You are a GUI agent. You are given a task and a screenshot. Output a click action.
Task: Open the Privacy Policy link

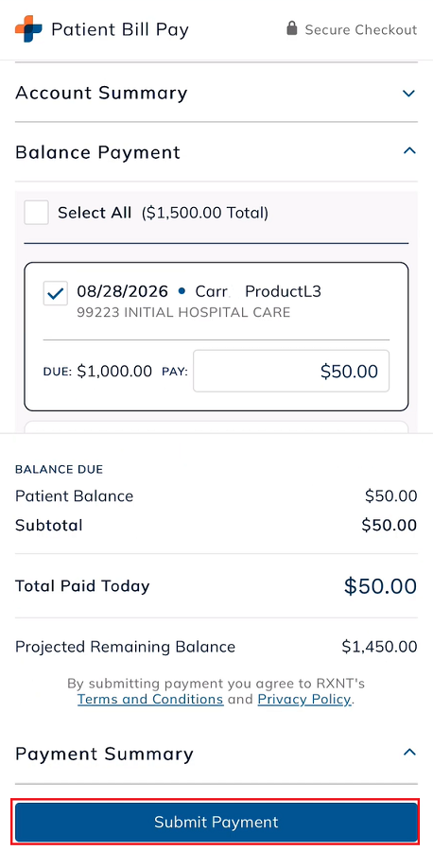click(x=304, y=699)
